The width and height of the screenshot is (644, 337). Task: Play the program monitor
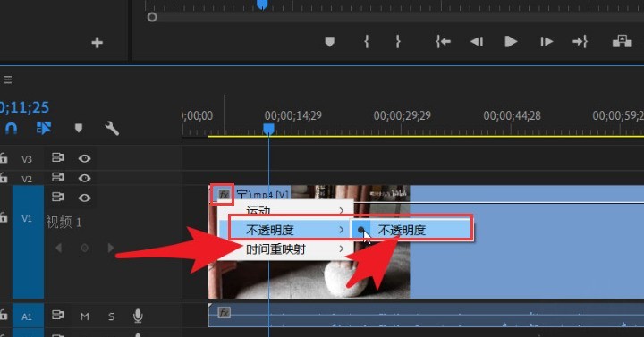(511, 41)
